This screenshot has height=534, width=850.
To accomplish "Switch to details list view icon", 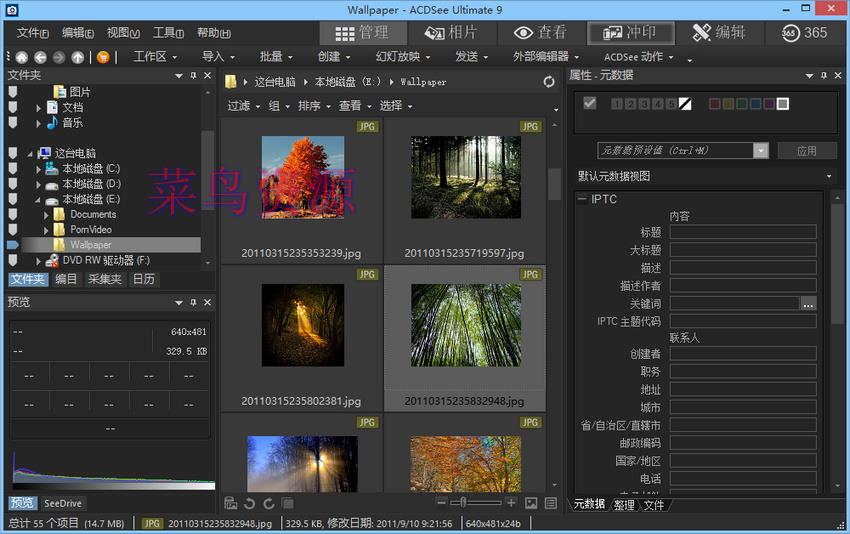I will pos(551,504).
